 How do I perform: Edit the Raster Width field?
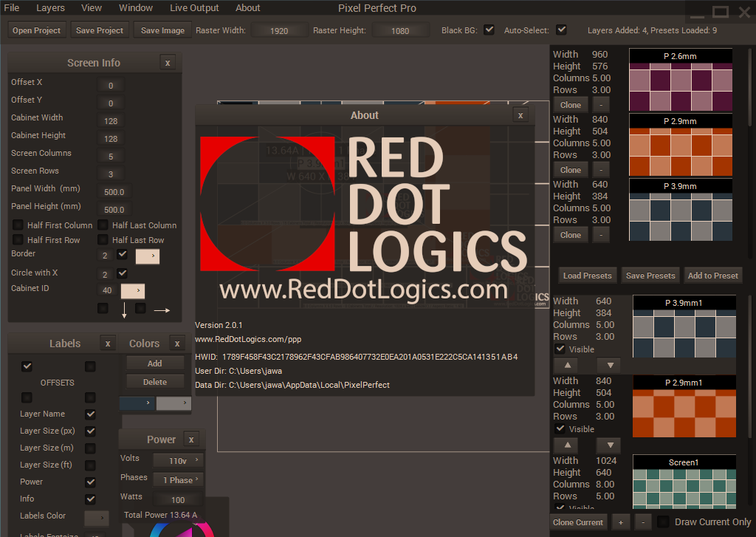click(278, 30)
